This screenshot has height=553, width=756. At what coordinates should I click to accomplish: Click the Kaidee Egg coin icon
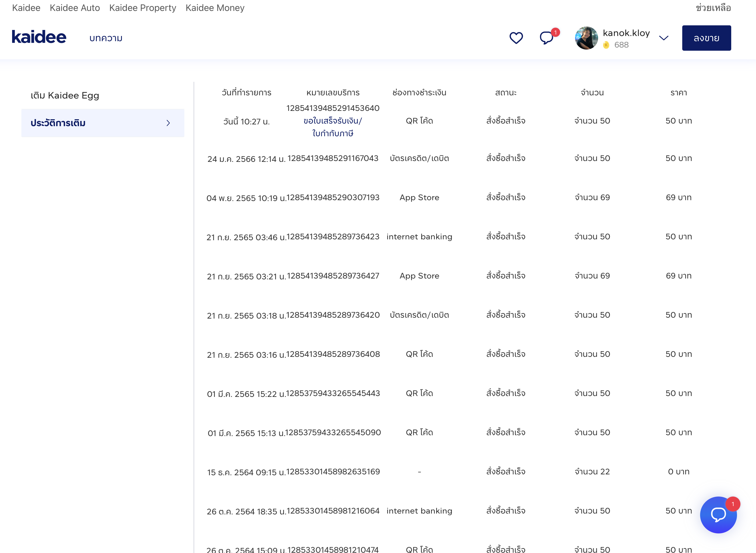606,45
